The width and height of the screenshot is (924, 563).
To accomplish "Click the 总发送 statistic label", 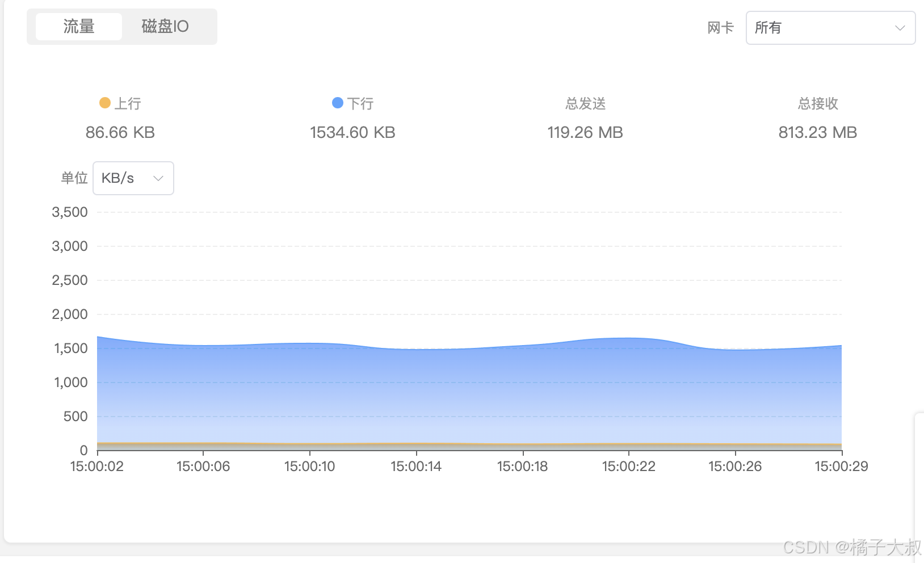I will click(585, 103).
